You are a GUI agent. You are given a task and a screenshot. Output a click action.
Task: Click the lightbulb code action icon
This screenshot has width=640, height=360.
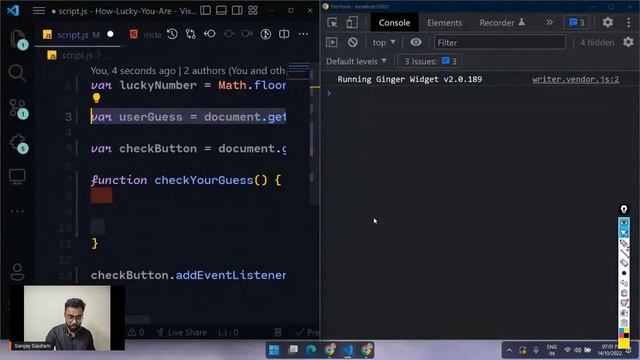pyautogui.click(x=96, y=98)
